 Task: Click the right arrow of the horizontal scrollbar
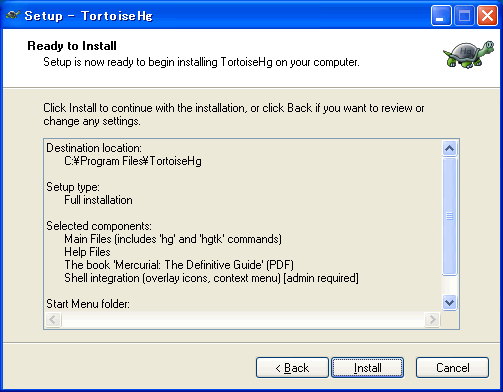click(432, 320)
